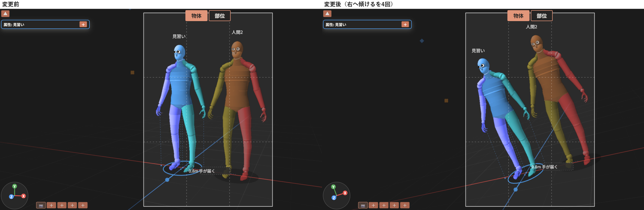
Task: Select the orange 人間2 figure in 変更後 view
Action: tap(558, 99)
